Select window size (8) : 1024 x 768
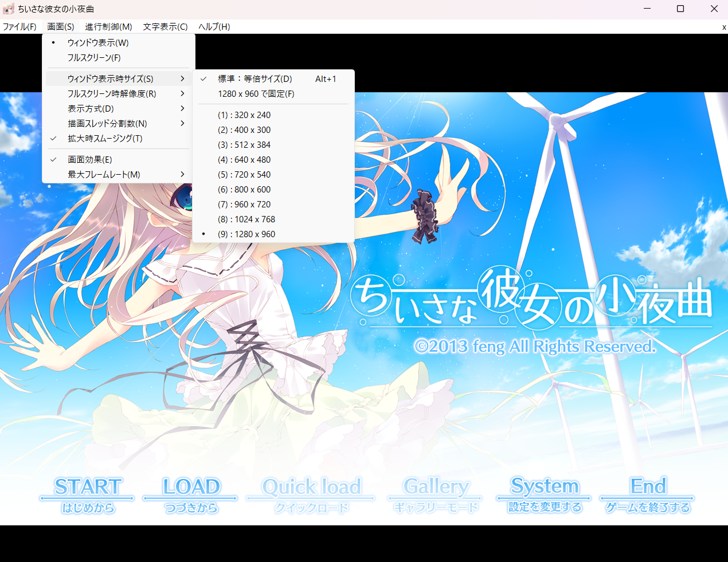The height and width of the screenshot is (562, 728). tap(273, 219)
